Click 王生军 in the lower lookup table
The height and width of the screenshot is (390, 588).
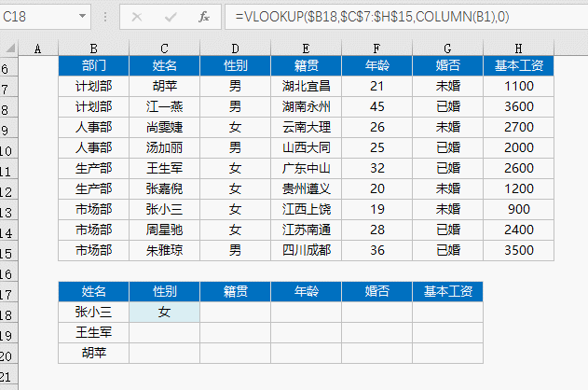point(93,332)
